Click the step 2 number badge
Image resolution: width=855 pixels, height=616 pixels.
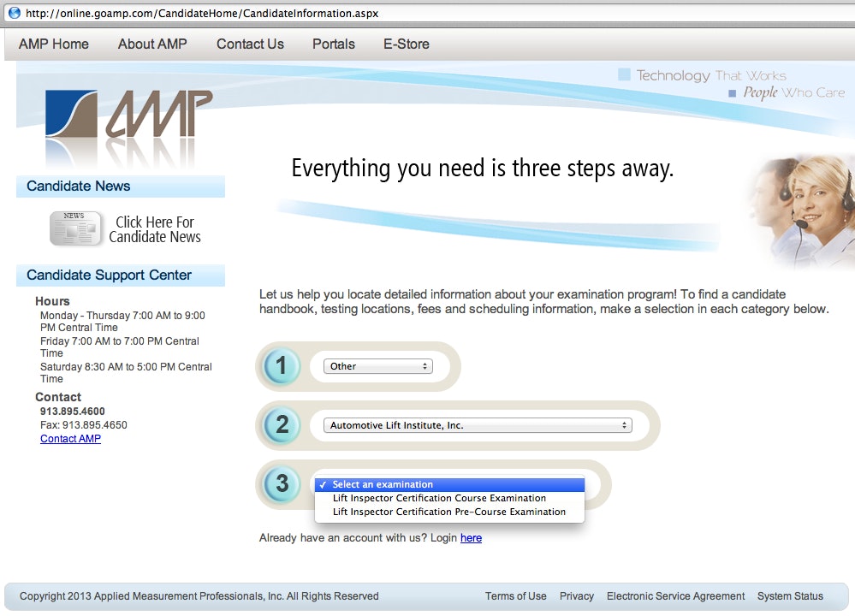(x=282, y=425)
